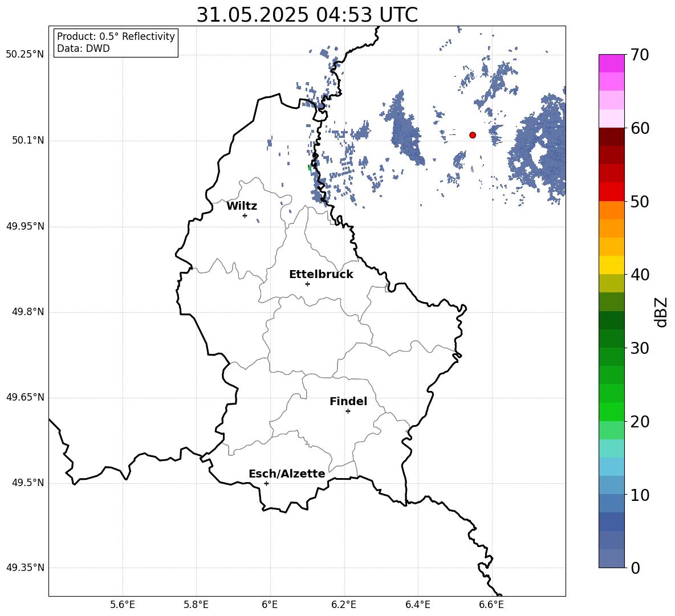The width and height of the screenshot is (675, 616).
Task: Click the 40 tick on the colorbar
Action: coord(640,275)
